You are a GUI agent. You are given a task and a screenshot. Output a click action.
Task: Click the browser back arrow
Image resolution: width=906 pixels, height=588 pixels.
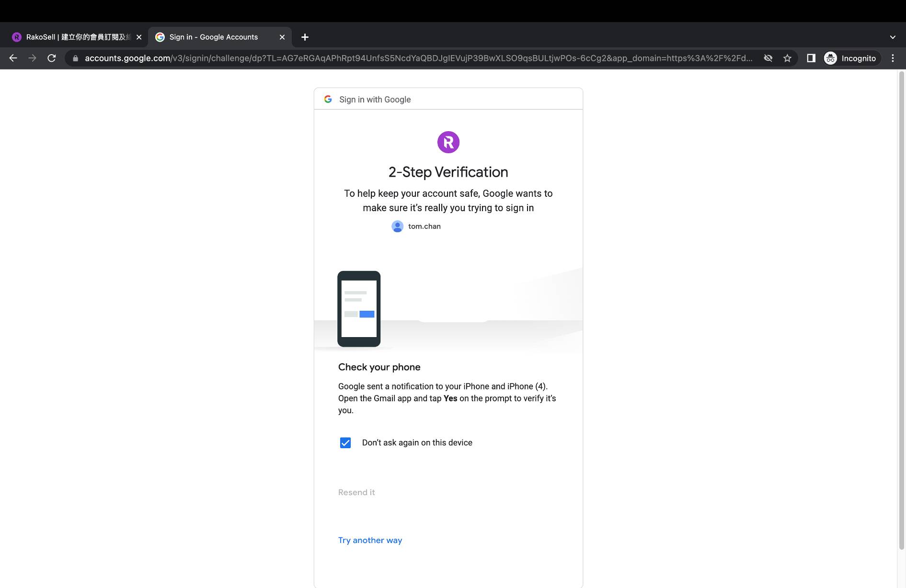coord(13,58)
